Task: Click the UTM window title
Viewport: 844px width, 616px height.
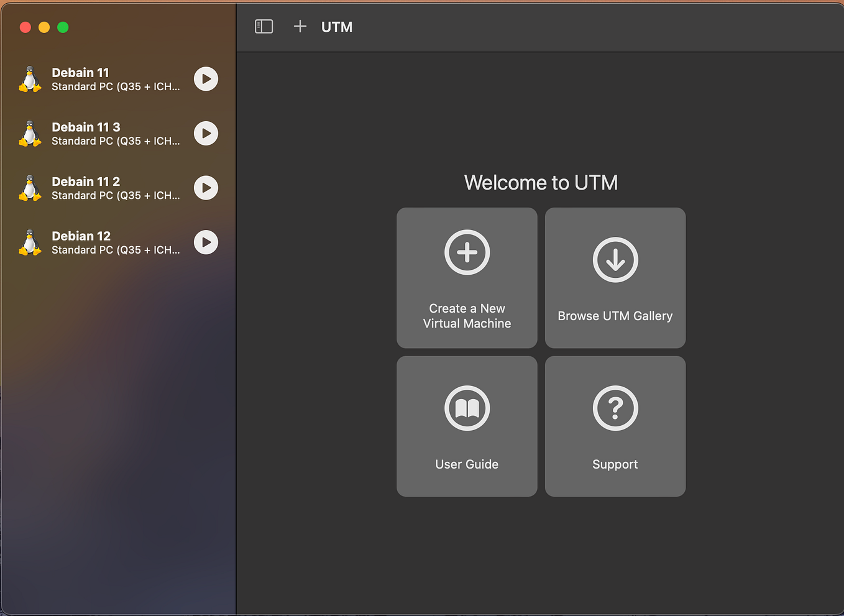Action: click(337, 27)
